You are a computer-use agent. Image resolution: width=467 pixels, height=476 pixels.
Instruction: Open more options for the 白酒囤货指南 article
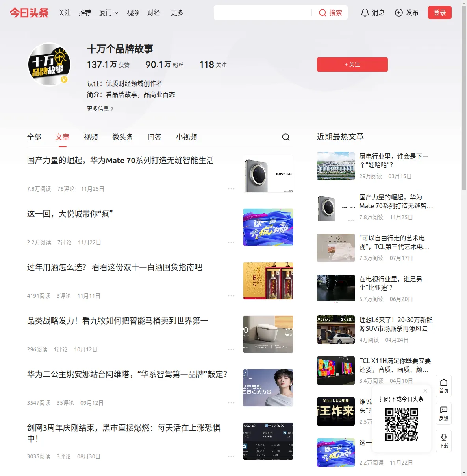pos(231,296)
